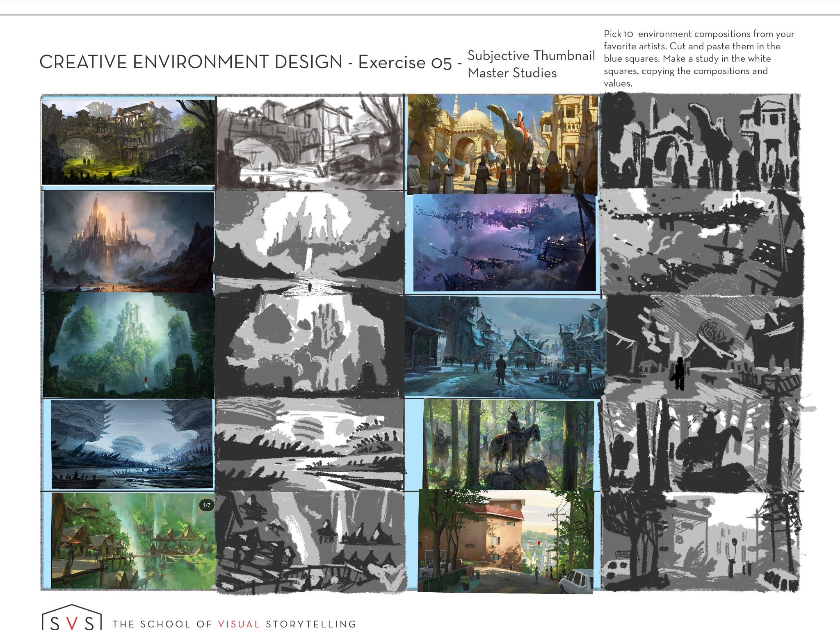
Task: Click The School of Visual Storytelling text
Action: (x=234, y=624)
